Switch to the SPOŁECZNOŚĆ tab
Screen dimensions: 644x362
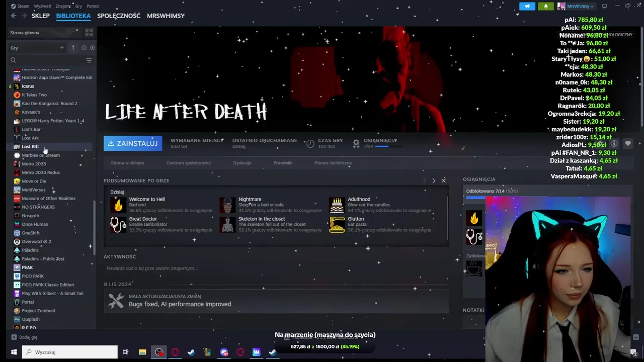pos(119,16)
